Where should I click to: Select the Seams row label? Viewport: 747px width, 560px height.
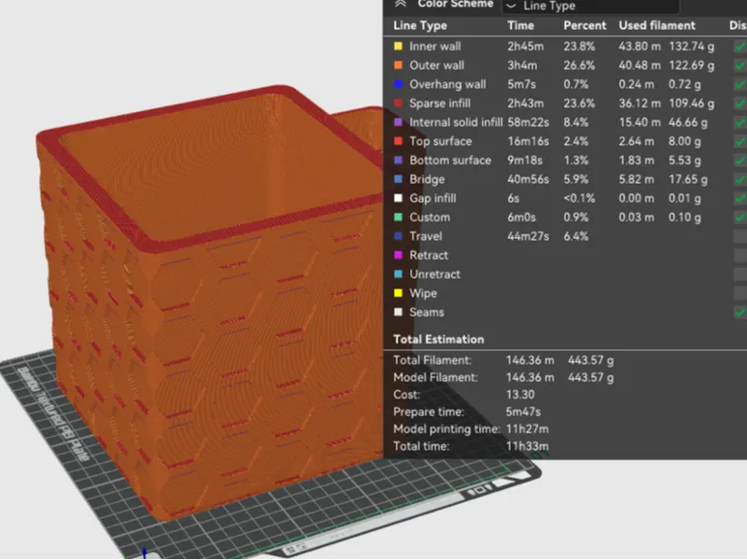click(427, 313)
